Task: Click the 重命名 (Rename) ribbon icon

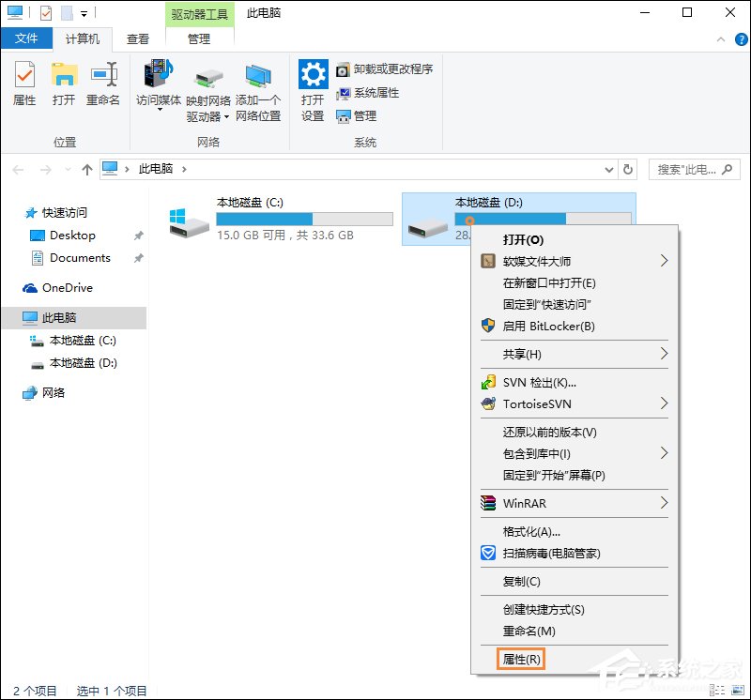Action: pyautogui.click(x=103, y=83)
